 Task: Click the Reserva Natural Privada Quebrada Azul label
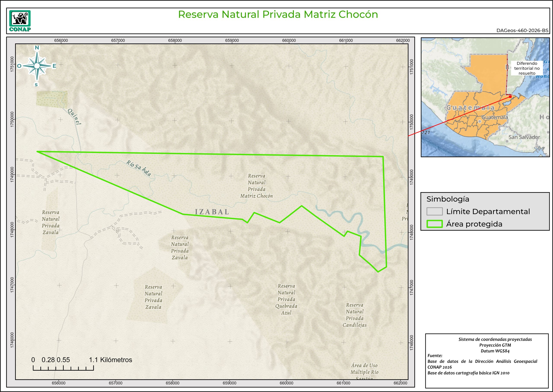click(x=286, y=299)
